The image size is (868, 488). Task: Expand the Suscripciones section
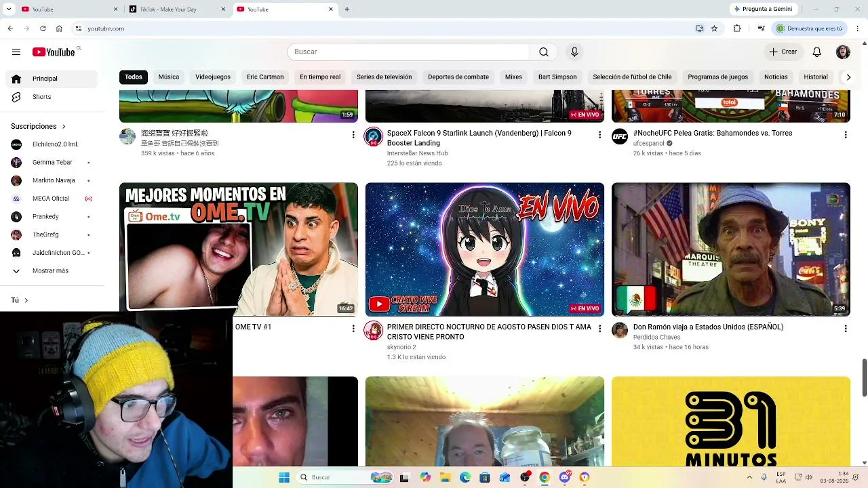(x=39, y=127)
